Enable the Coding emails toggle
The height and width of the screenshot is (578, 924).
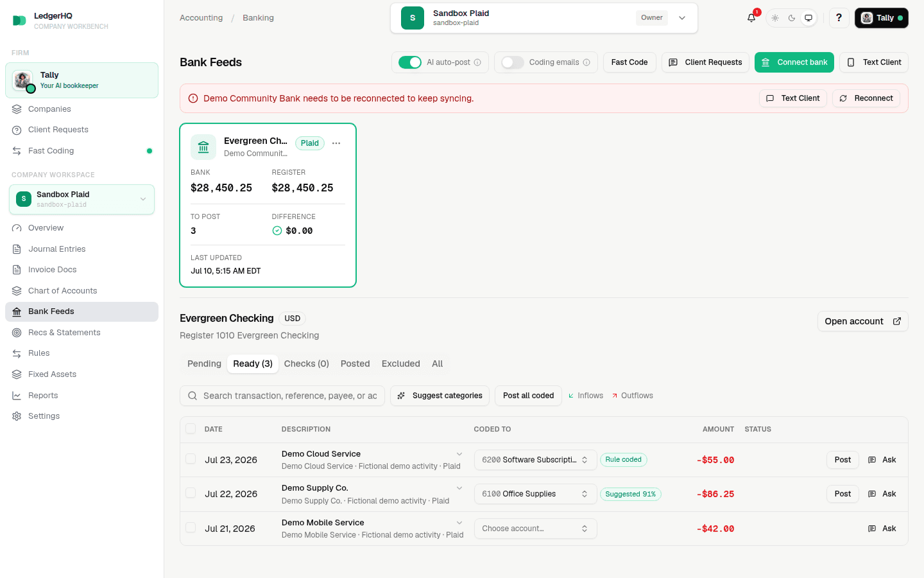[512, 62]
